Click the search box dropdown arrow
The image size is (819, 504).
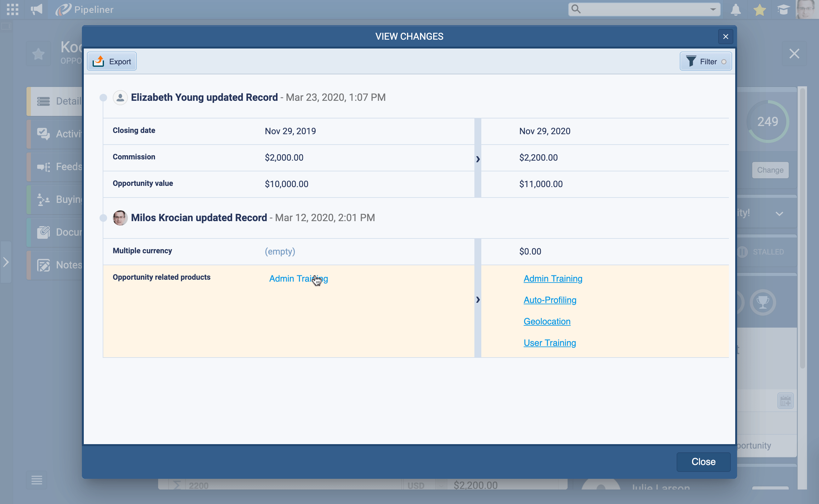tap(713, 9)
